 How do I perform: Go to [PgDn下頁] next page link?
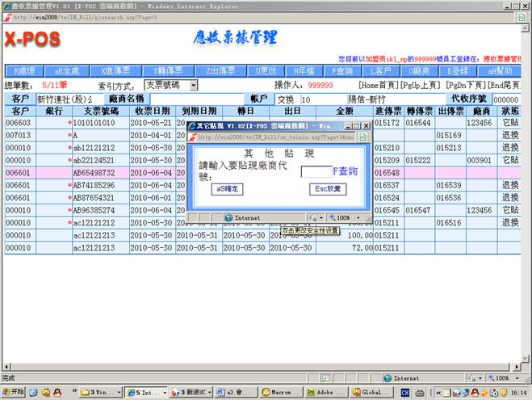pos(468,85)
